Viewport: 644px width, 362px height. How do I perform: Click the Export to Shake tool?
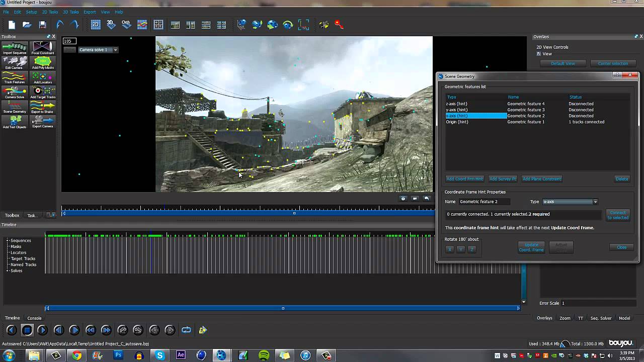click(43, 107)
